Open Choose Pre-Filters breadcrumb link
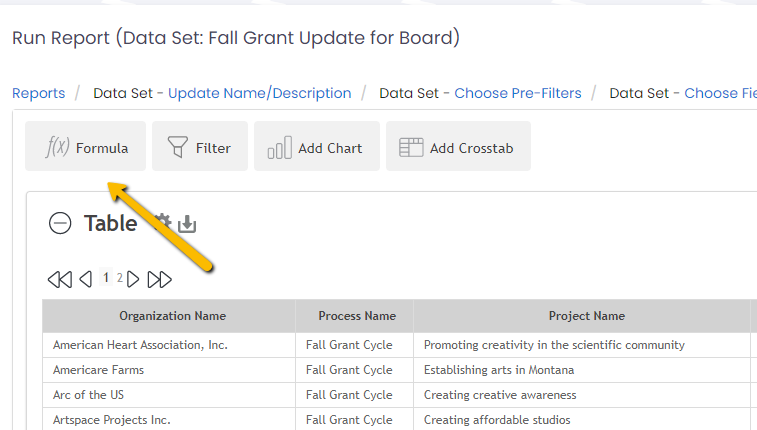Viewport: 757px width, 430px height. coord(518,93)
